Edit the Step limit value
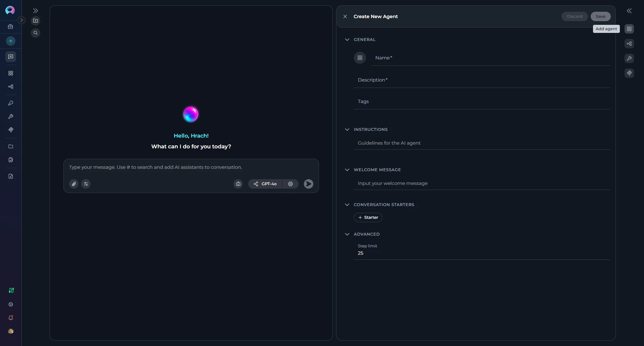The width and height of the screenshot is (644, 346). [361, 253]
